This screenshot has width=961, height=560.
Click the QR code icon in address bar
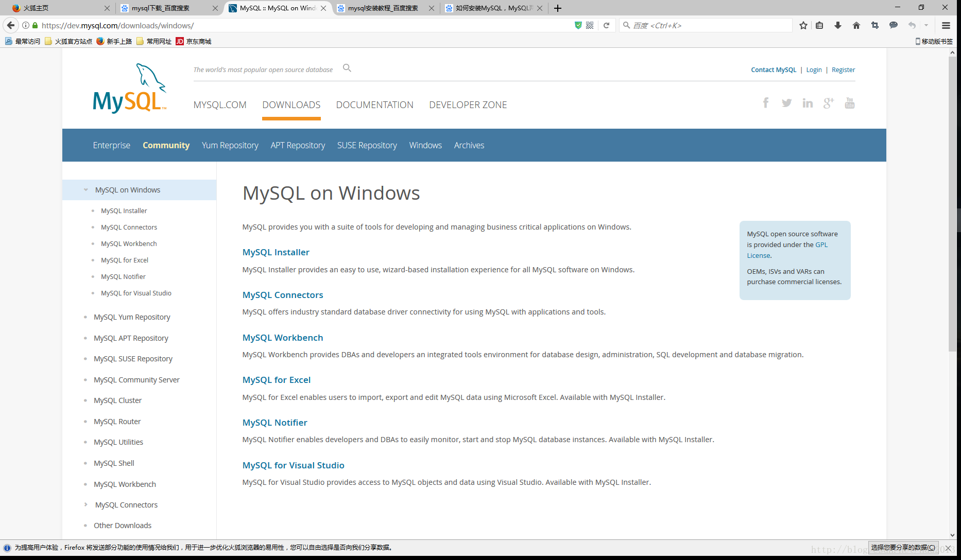(x=590, y=25)
